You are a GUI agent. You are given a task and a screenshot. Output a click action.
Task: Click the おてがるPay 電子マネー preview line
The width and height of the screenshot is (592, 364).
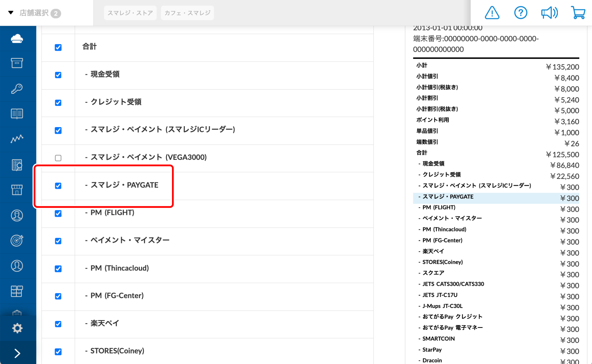tap(496, 329)
